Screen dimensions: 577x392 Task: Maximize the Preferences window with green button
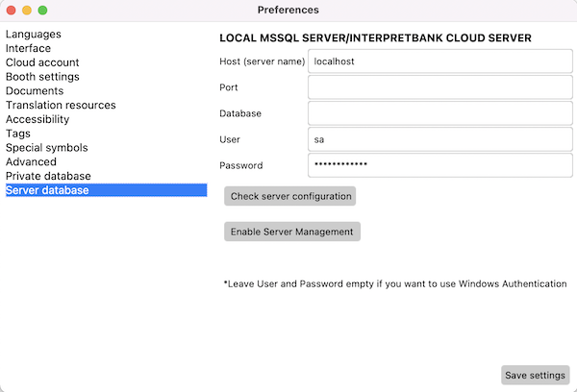point(42,11)
